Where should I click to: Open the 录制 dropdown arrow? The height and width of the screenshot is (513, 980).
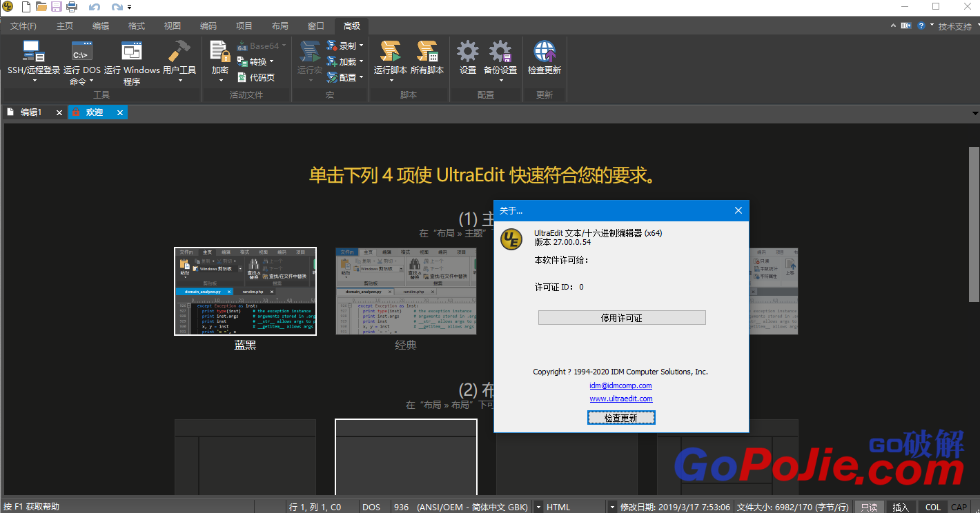click(x=361, y=46)
